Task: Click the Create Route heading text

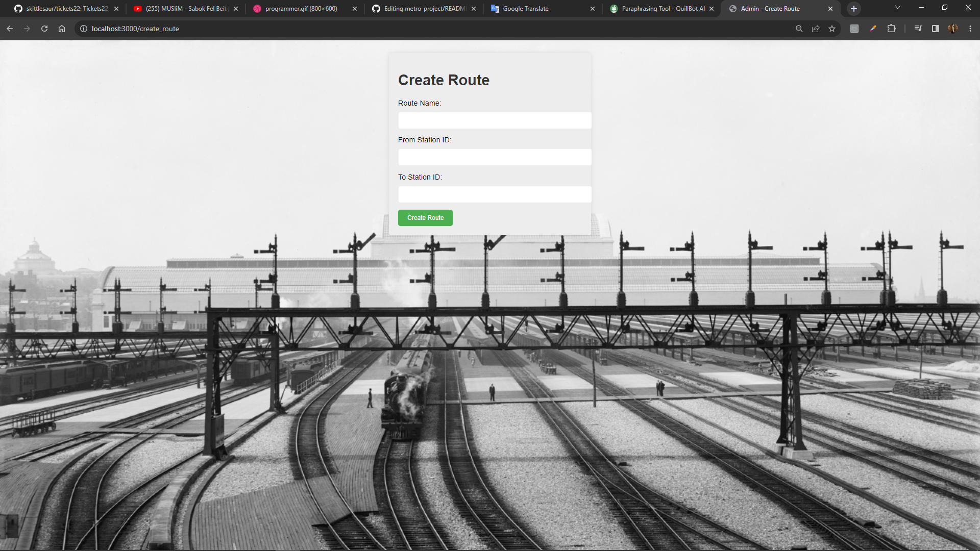Action: click(444, 80)
